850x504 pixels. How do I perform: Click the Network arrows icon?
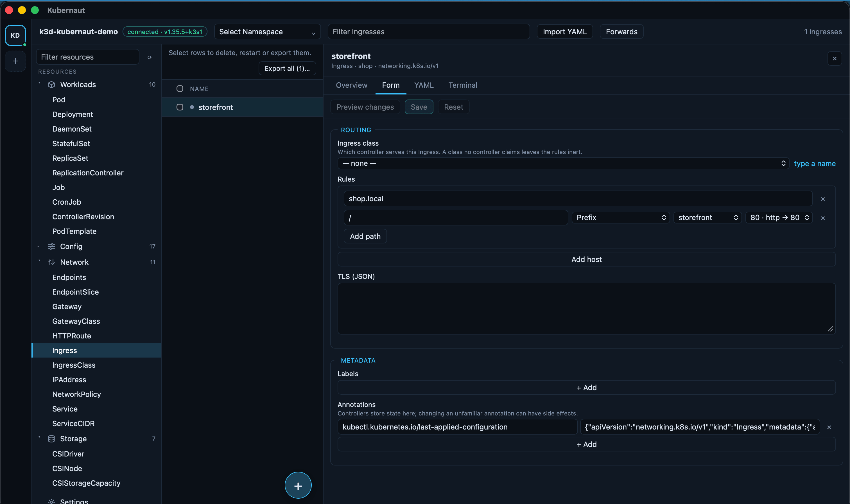(x=51, y=262)
